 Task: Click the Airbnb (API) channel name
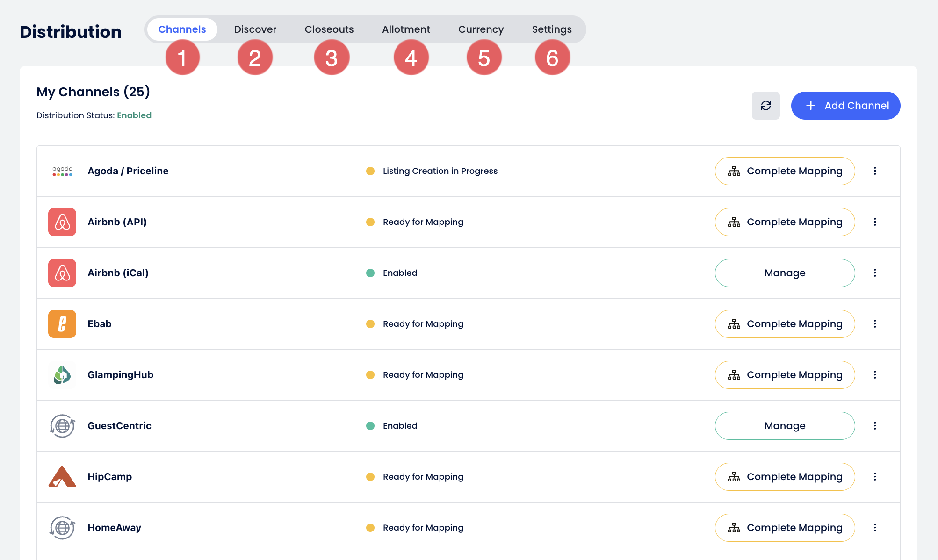[117, 222]
